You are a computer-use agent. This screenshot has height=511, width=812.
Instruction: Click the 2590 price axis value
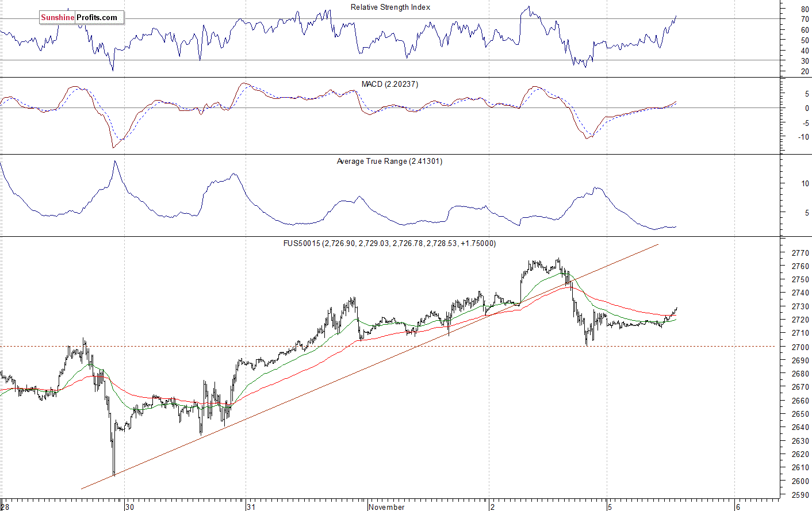(x=800, y=495)
